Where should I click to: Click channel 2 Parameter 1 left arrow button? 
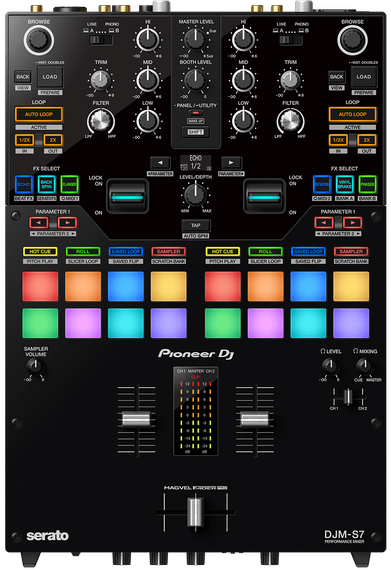[324, 222]
